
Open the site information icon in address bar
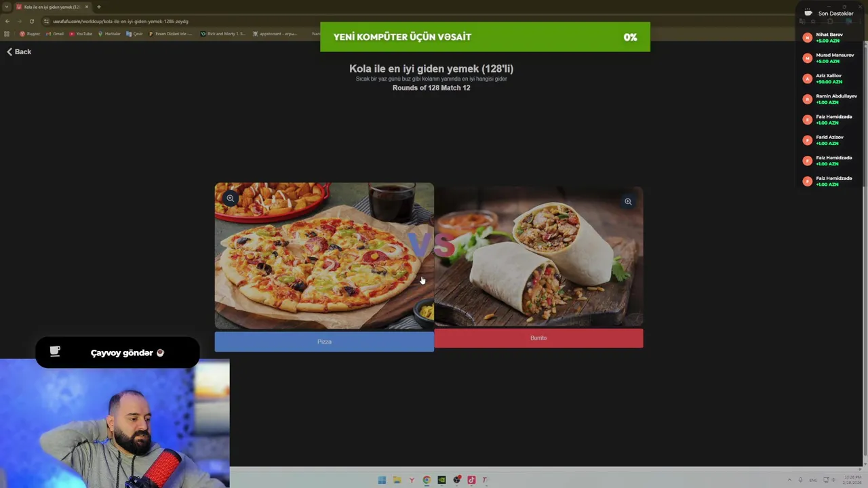pos(46,21)
